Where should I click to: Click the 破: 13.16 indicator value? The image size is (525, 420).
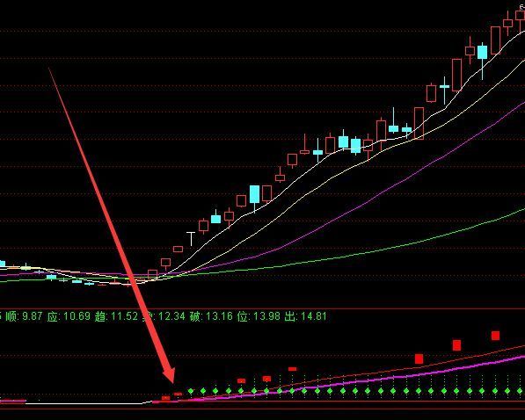pos(211,316)
